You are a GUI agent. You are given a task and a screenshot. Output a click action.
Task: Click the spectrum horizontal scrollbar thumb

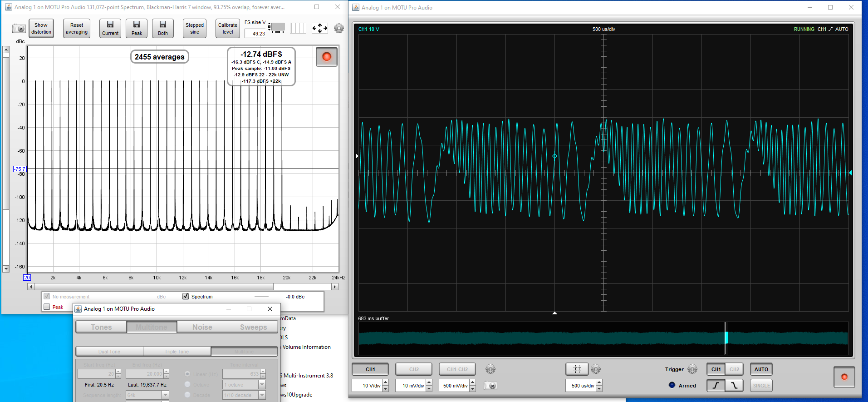pos(153,287)
